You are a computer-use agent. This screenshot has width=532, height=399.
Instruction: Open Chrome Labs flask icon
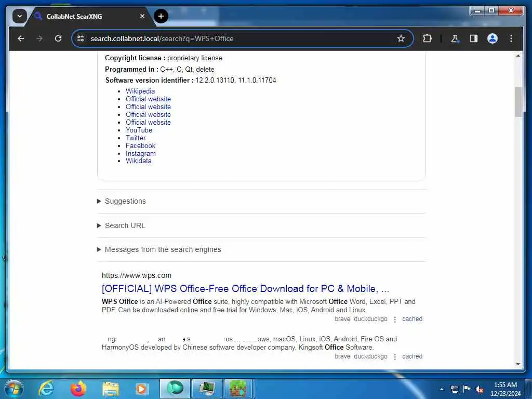pyautogui.click(x=455, y=38)
